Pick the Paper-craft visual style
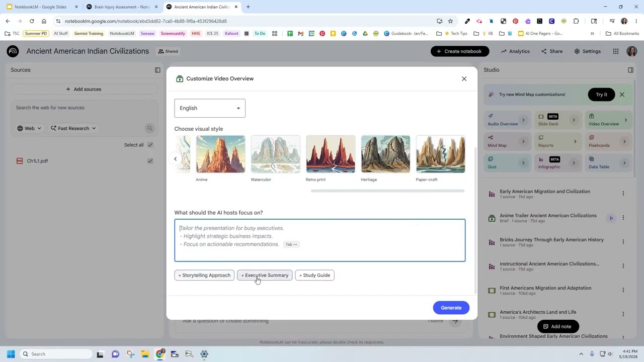Screen dimensions: 644x362 pyautogui.click(x=440, y=154)
